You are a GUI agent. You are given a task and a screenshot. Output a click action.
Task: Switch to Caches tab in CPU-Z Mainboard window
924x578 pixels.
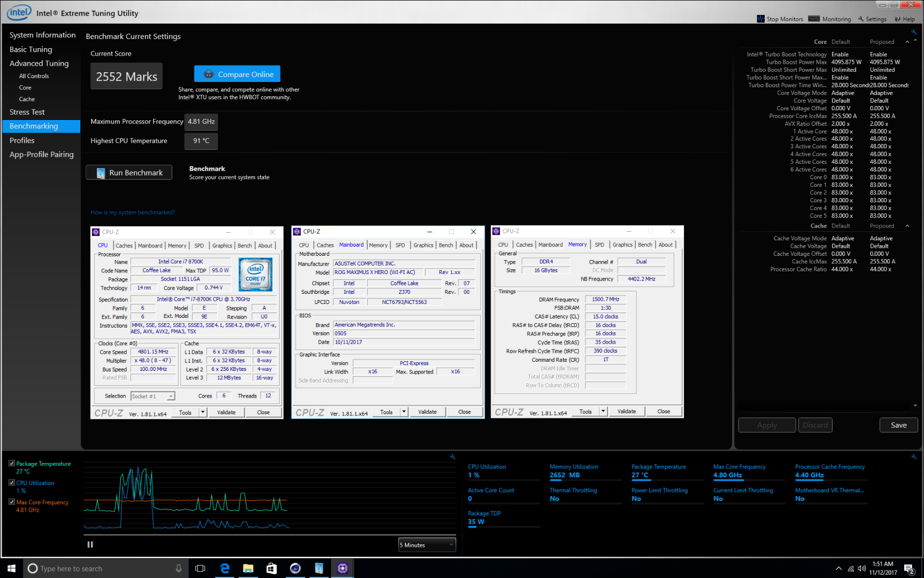(x=325, y=245)
